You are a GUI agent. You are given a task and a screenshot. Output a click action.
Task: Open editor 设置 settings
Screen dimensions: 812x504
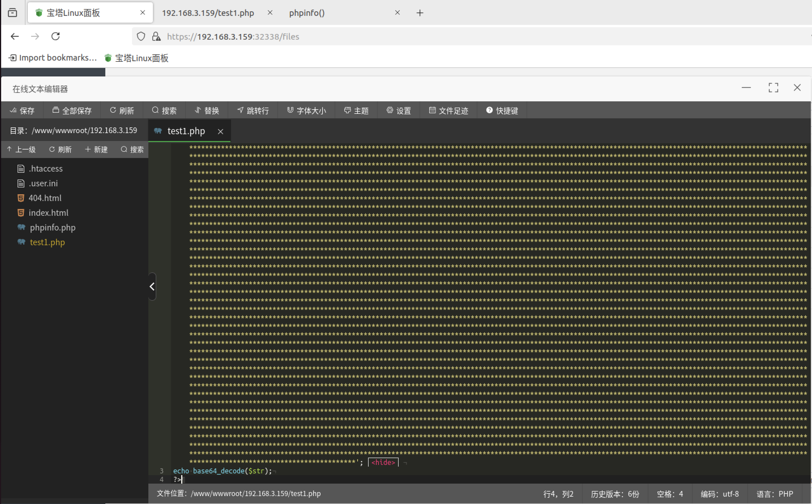[399, 110]
